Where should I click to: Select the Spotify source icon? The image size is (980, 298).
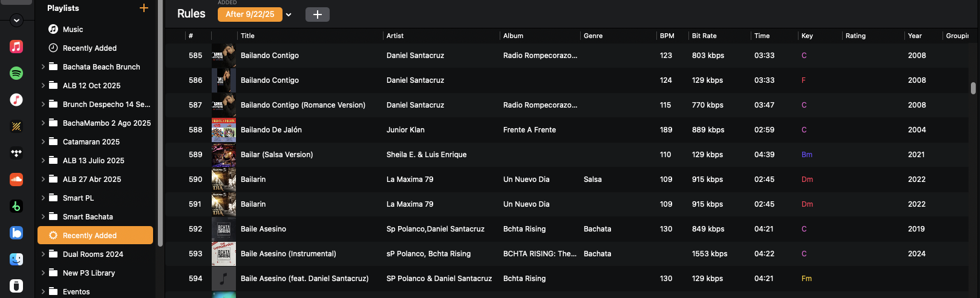(16, 73)
